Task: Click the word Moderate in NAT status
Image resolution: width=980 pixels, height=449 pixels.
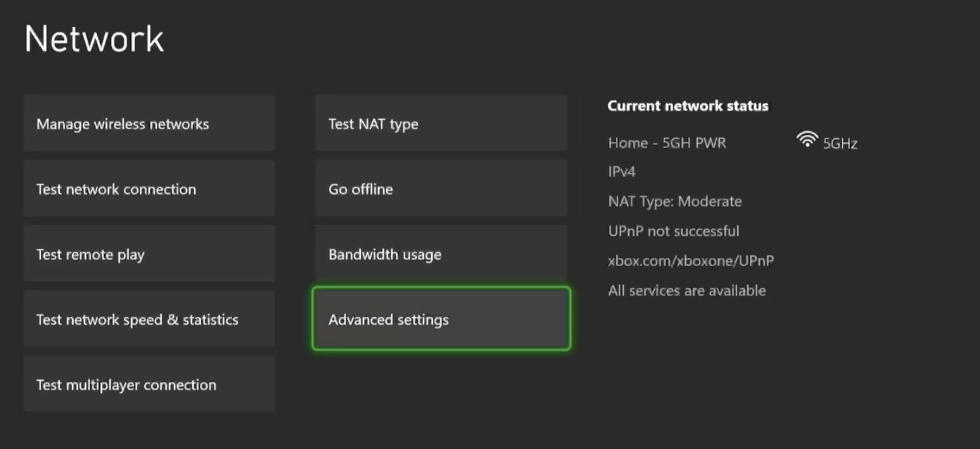Action: pyautogui.click(x=710, y=201)
